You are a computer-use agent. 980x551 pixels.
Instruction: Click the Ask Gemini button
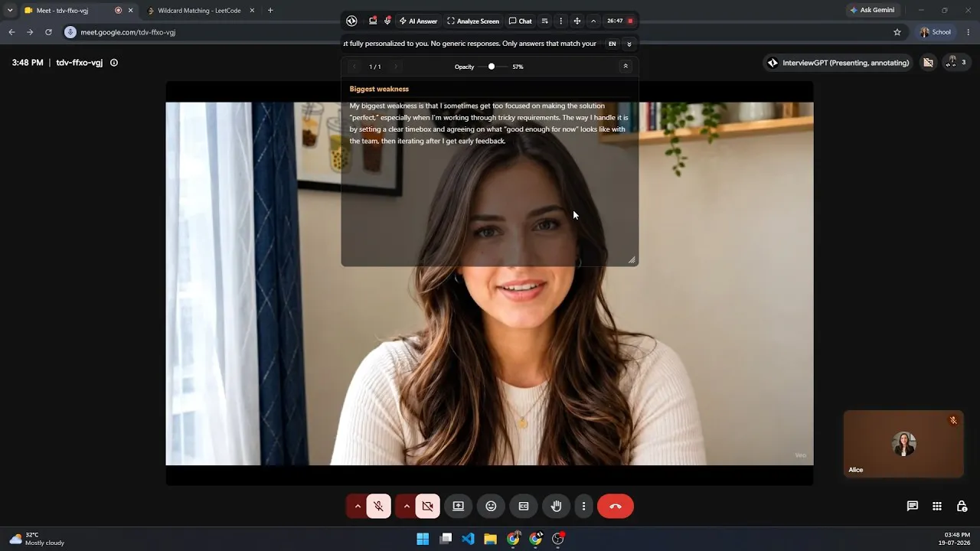(872, 10)
